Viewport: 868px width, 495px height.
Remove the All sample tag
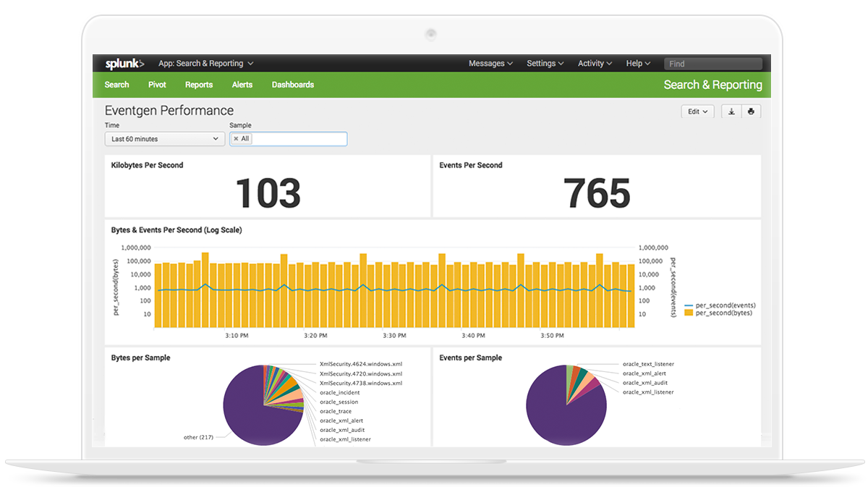[236, 139]
